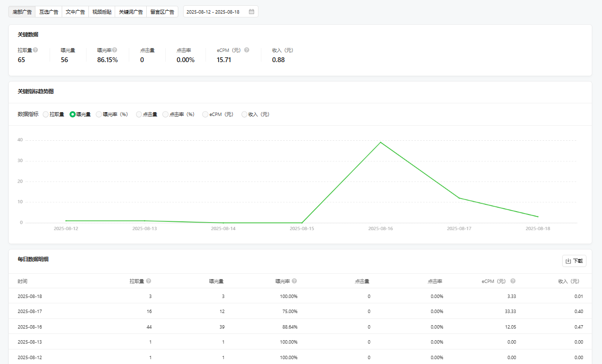Click help icon beside 拉取量 table header
The height and width of the screenshot is (364, 602).
pos(149,281)
